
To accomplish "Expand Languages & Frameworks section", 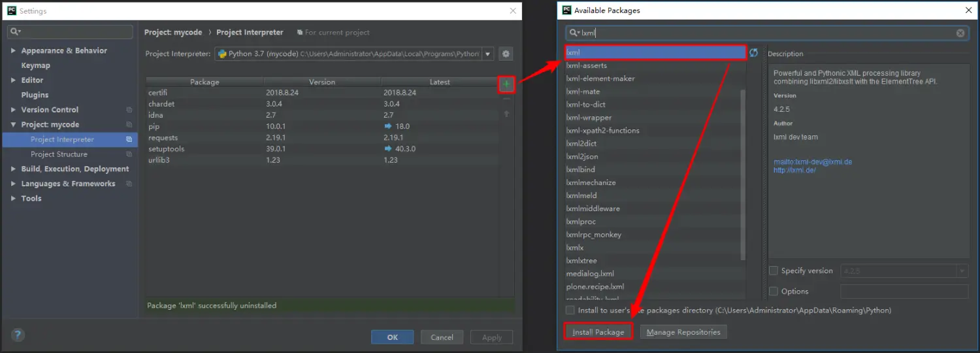I will (x=13, y=184).
